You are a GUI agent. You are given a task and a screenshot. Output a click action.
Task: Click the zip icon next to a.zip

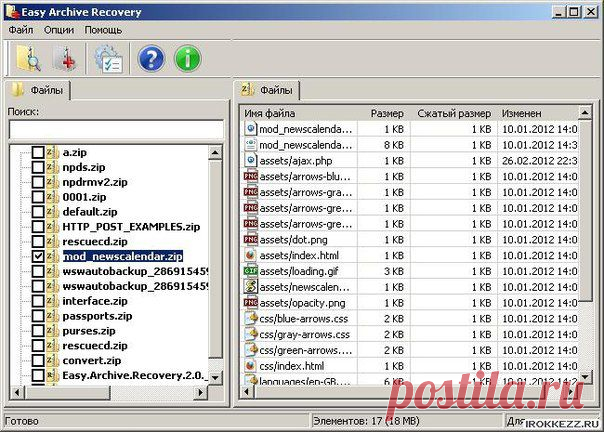(53, 152)
